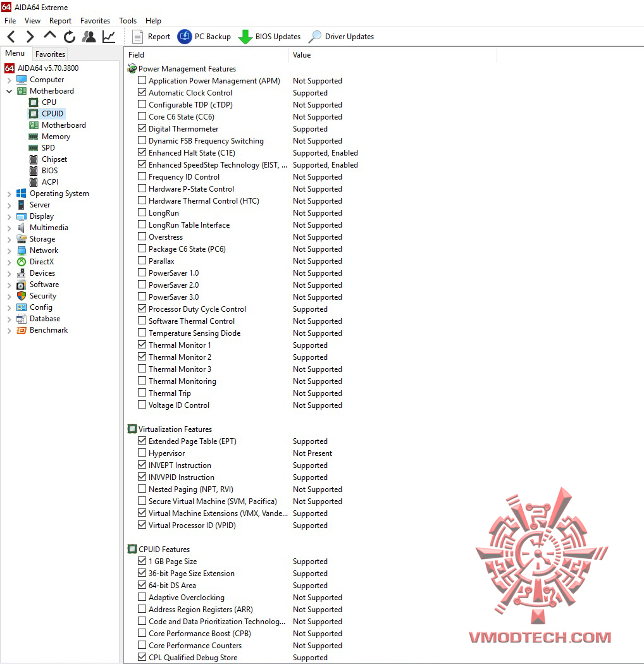Click the Report toolbar label
Image resolution: width=644 pixels, height=664 pixels.
[x=159, y=37]
